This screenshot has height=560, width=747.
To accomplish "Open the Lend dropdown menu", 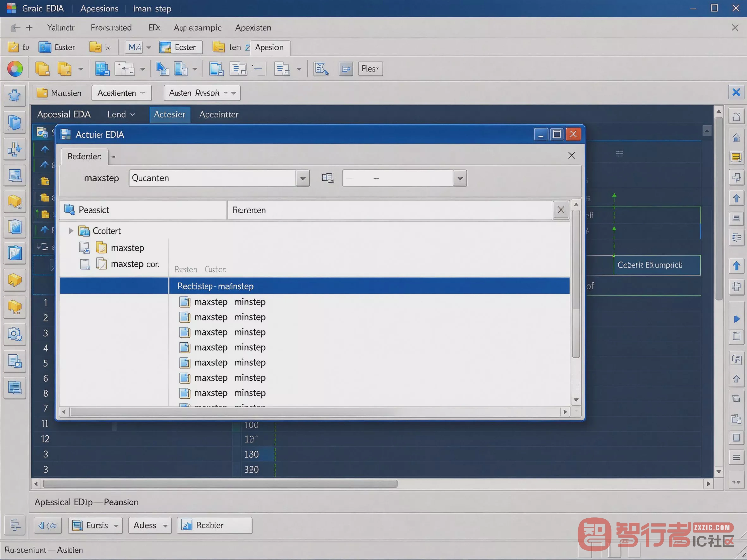I will click(x=121, y=114).
